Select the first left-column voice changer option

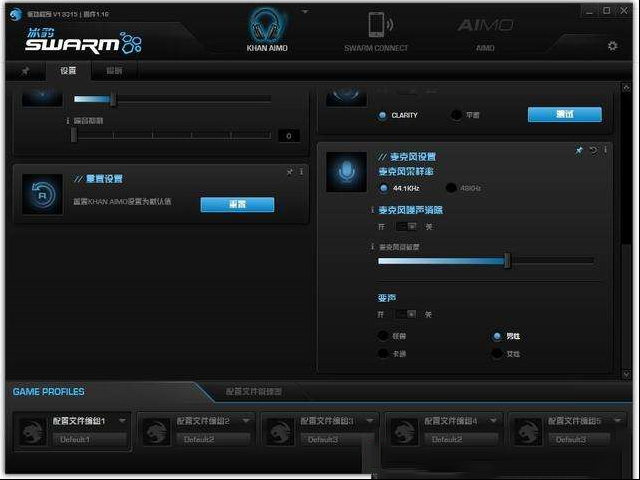383,336
